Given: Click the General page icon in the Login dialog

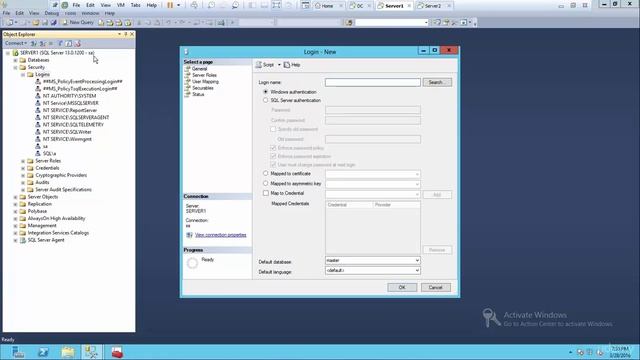Looking at the screenshot, I should (x=188, y=69).
